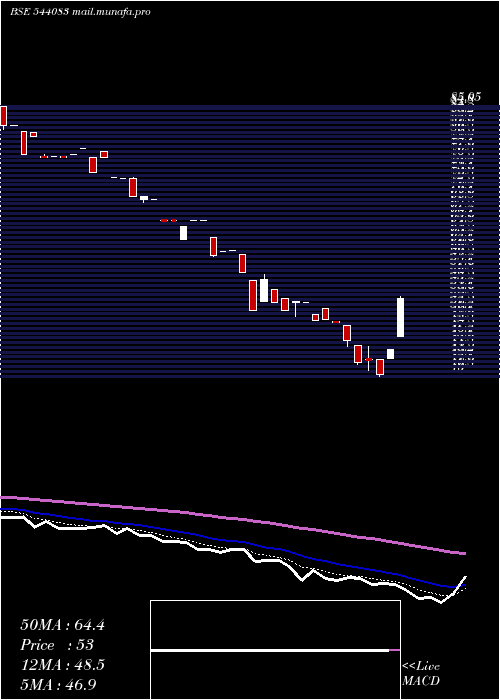Click the 85.05 top price axis label
The width and height of the screenshot is (500, 700).
point(466,96)
